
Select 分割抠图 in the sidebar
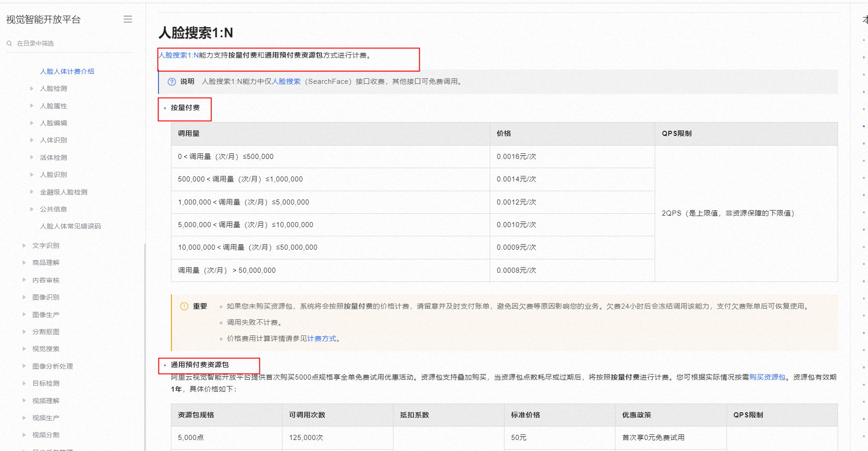(46, 332)
